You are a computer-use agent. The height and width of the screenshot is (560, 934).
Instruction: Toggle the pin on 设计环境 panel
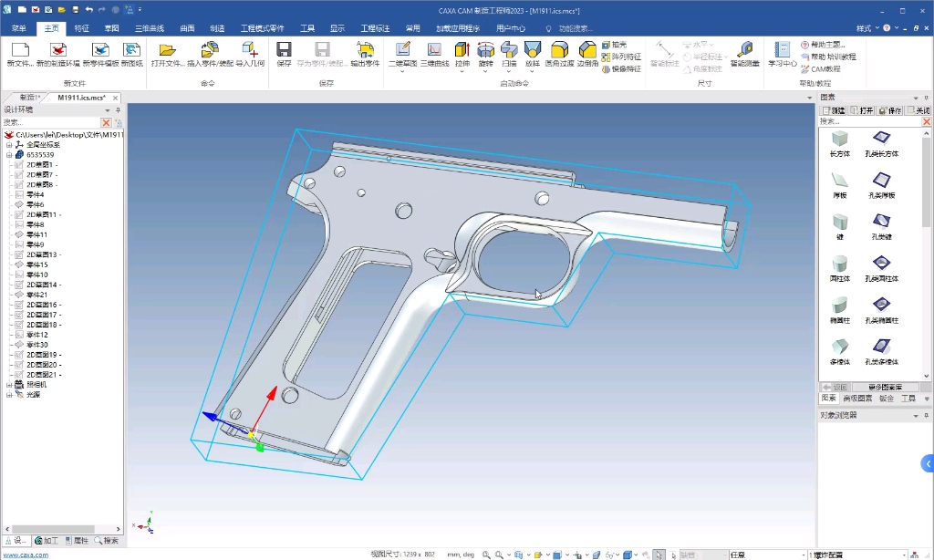118,110
